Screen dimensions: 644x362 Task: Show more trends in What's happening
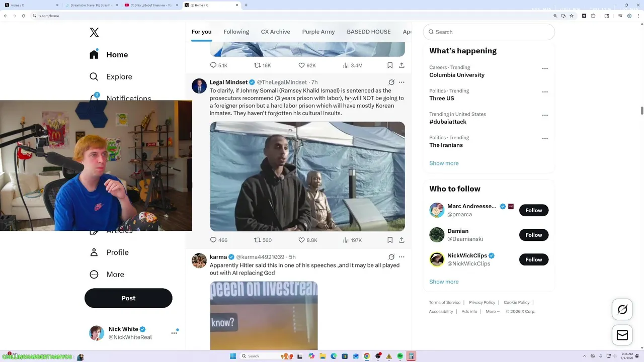(x=444, y=163)
